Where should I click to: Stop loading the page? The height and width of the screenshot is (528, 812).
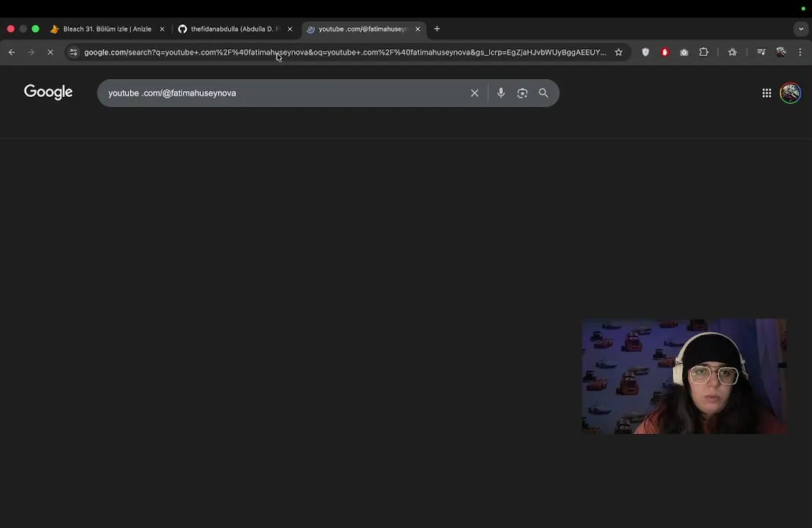[50, 52]
